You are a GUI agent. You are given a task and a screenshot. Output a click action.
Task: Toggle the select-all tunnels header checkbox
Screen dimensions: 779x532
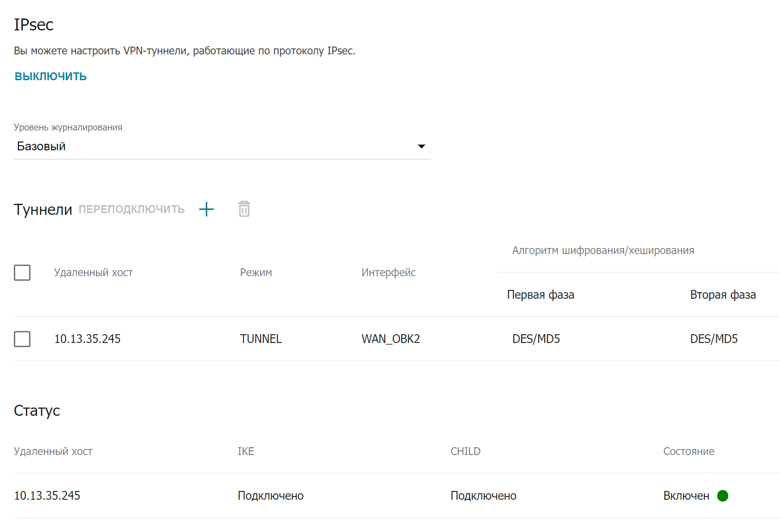pyautogui.click(x=22, y=272)
